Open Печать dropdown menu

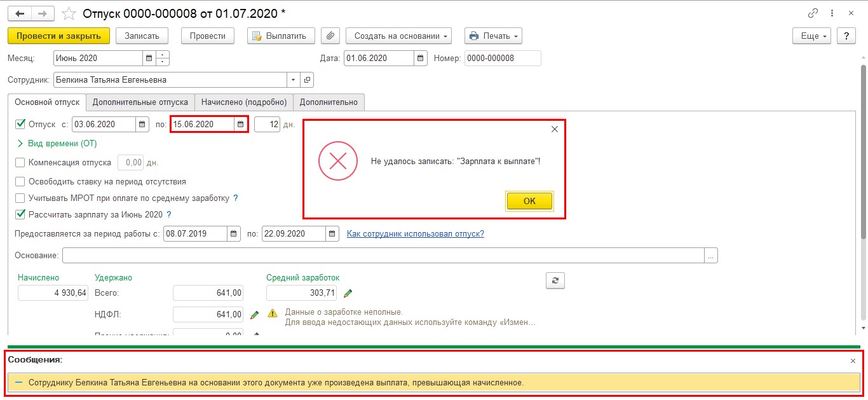[x=493, y=36]
